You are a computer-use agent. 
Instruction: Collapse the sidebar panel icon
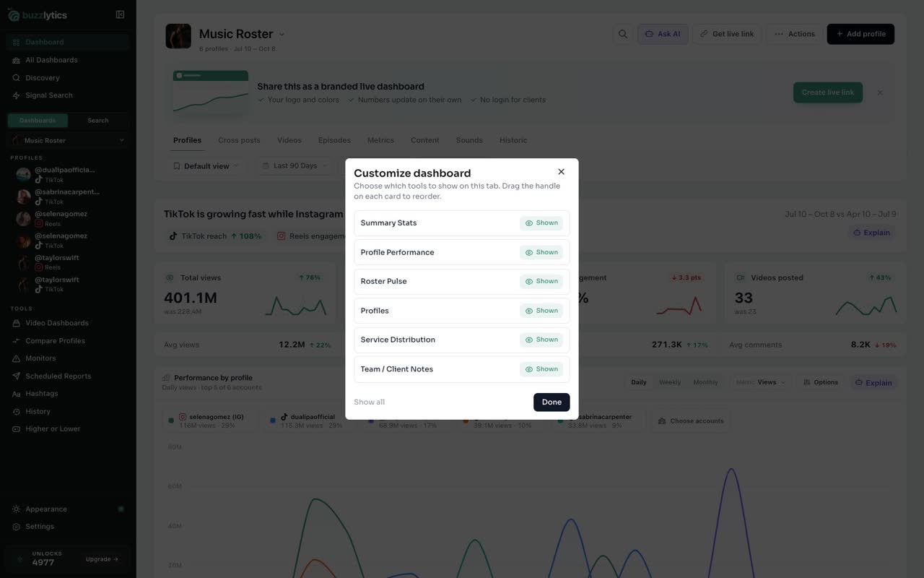tap(120, 14)
